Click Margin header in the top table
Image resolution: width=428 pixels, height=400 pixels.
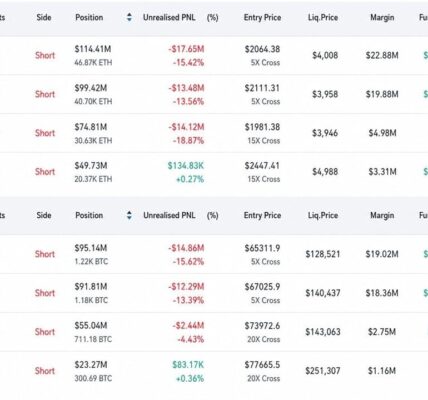coord(382,17)
